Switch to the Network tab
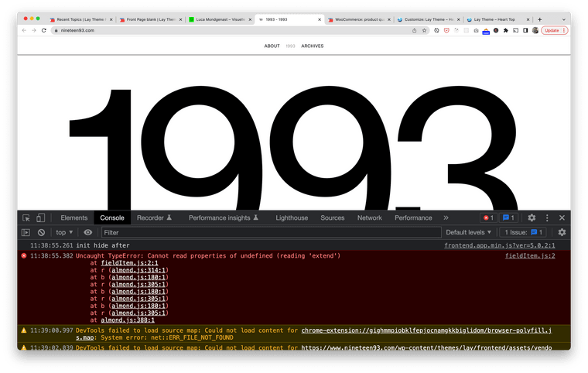The image size is (588, 373). pos(369,218)
